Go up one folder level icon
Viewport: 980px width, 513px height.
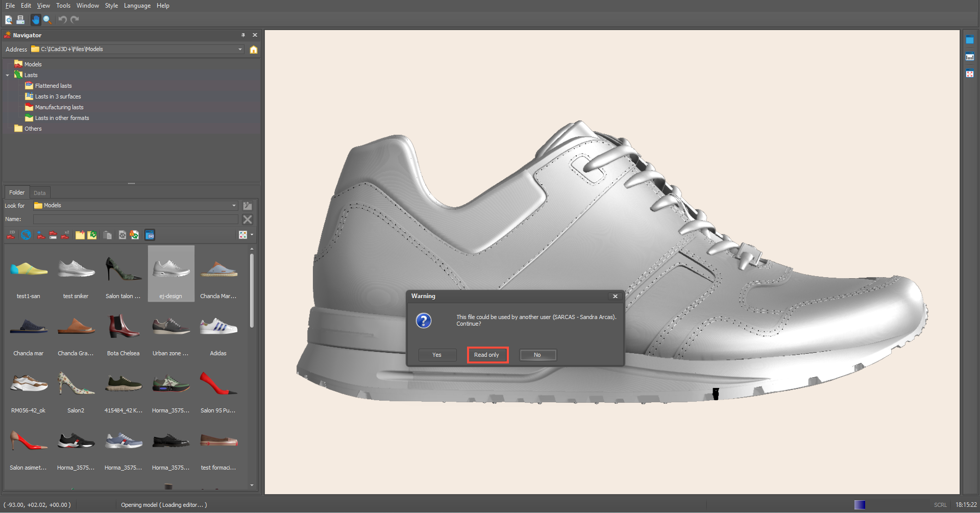[248, 206]
